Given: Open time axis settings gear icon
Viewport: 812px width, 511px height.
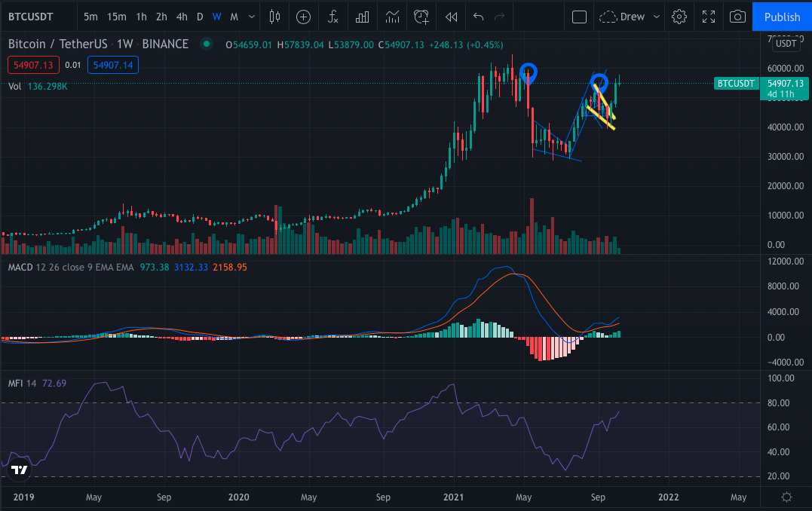Looking at the screenshot, I should coord(786,497).
